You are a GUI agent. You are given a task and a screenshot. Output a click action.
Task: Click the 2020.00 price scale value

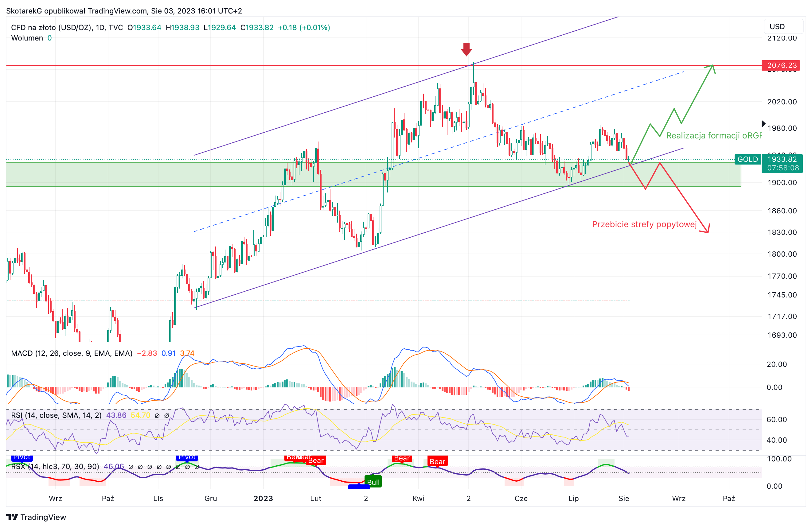pyautogui.click(x=782, y=102)
